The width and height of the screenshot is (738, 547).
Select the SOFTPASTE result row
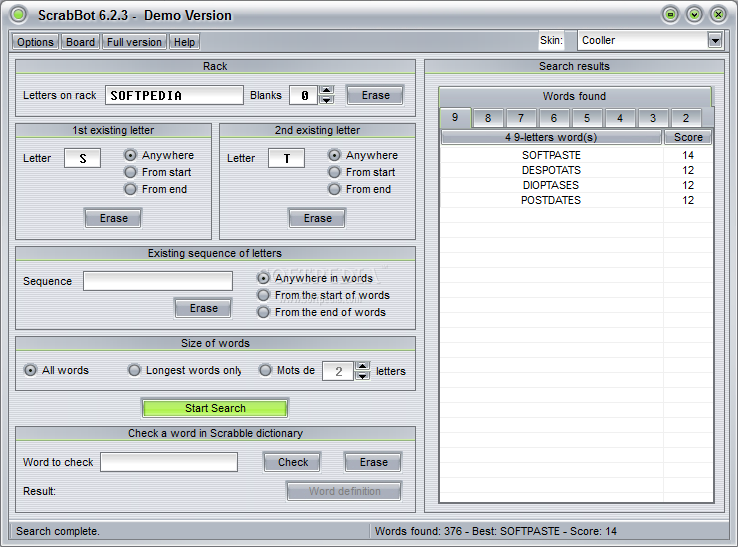pyautogui.click(x=577, y=155)
